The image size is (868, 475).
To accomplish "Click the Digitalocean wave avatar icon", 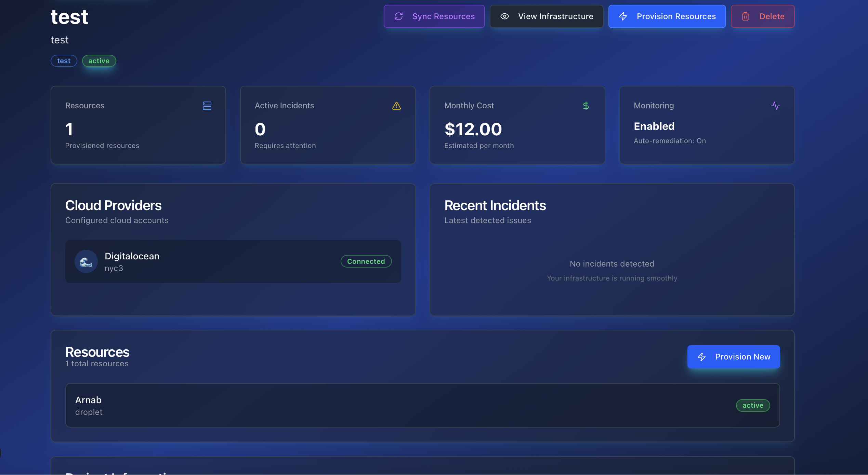I will point(86,261).
